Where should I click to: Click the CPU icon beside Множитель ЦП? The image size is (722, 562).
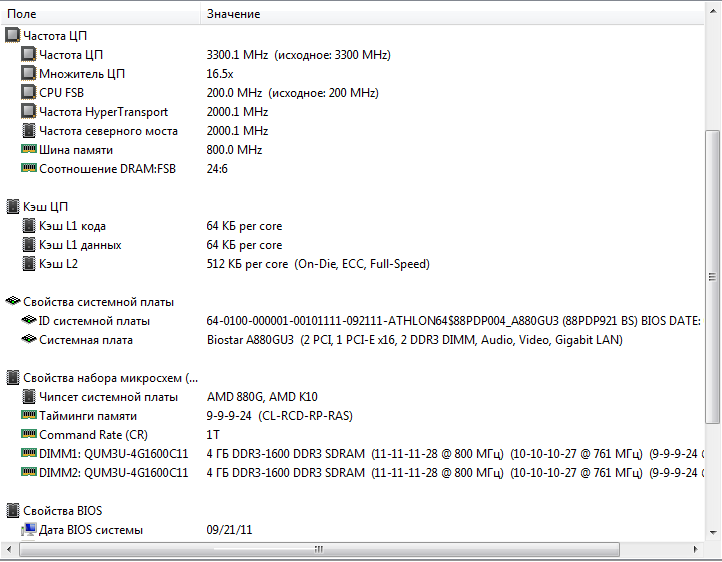click(x=29, y=74)
